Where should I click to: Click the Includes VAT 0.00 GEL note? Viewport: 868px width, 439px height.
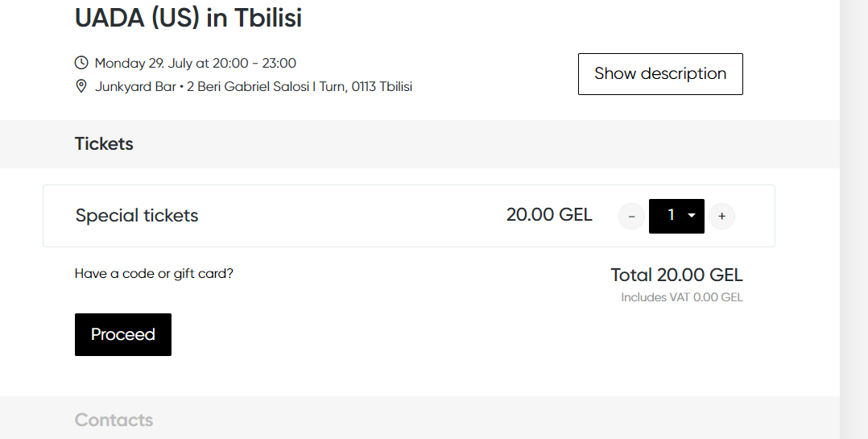point(682,297)
